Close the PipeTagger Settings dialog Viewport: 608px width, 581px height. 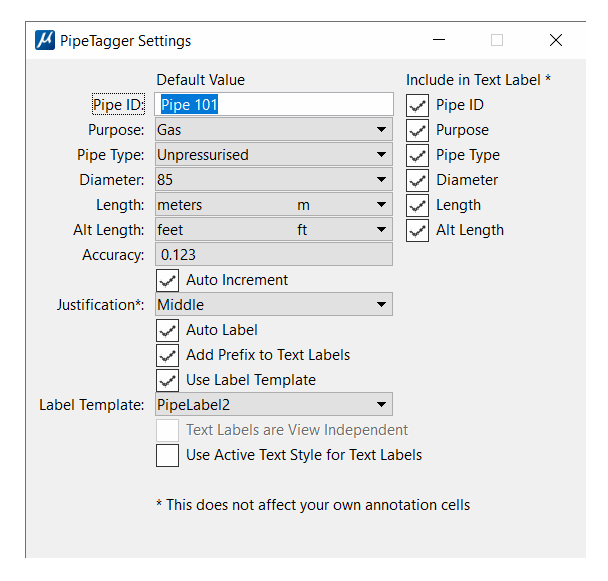[556, 40]
